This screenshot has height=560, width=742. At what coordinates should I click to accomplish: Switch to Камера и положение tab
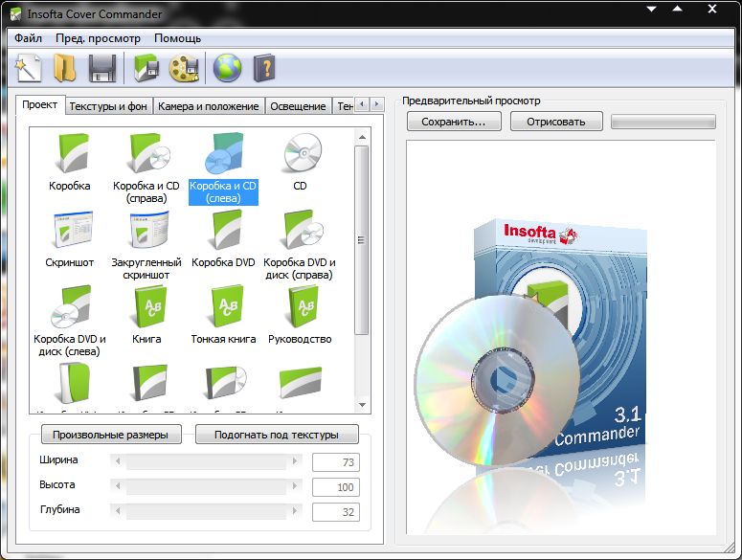(208, 106)
